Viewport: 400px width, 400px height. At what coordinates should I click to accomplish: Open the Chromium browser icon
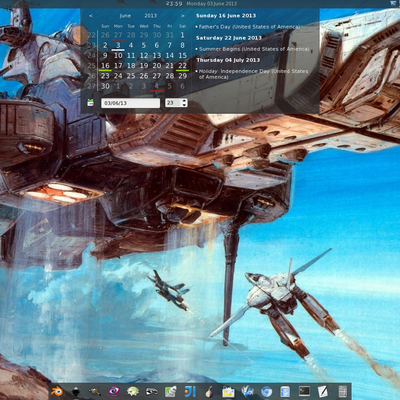[266, 391]
